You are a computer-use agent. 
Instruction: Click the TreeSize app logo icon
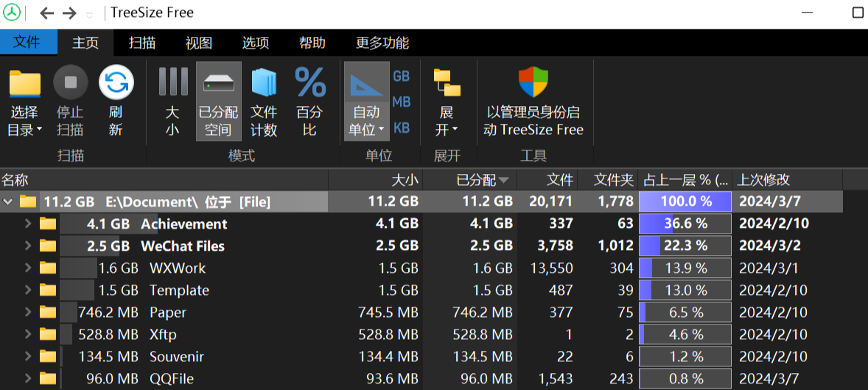tap(11, 13)
